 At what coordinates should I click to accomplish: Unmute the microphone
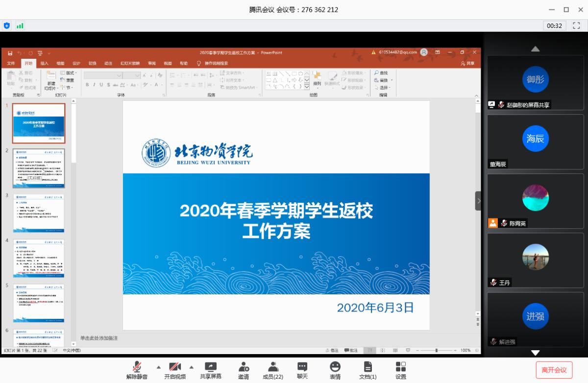(x=137, y=367)
